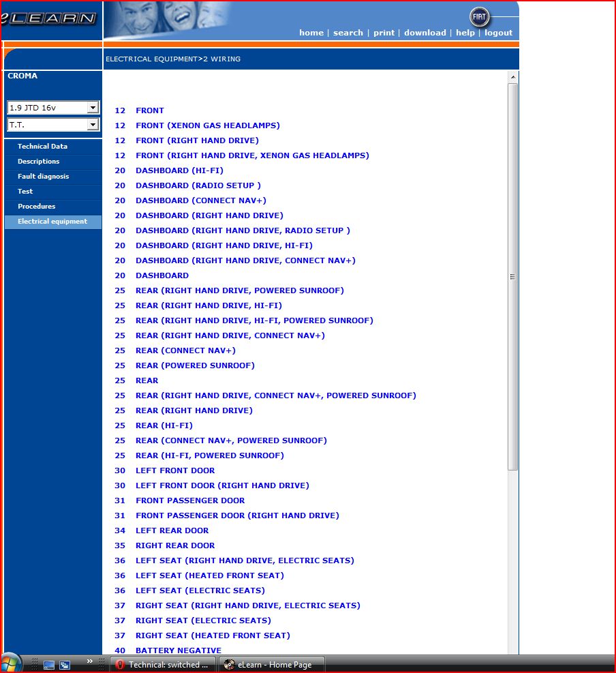Viewport: 616px width, 673px height.
Task: Open RIGHT SEAT (HEATED FRONT SEAT)
Action: pyautogui.click(x=213, y=636)
